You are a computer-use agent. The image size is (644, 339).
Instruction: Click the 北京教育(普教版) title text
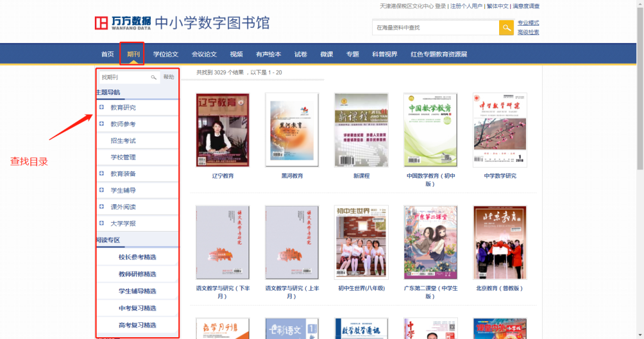(x=500, y=288)
